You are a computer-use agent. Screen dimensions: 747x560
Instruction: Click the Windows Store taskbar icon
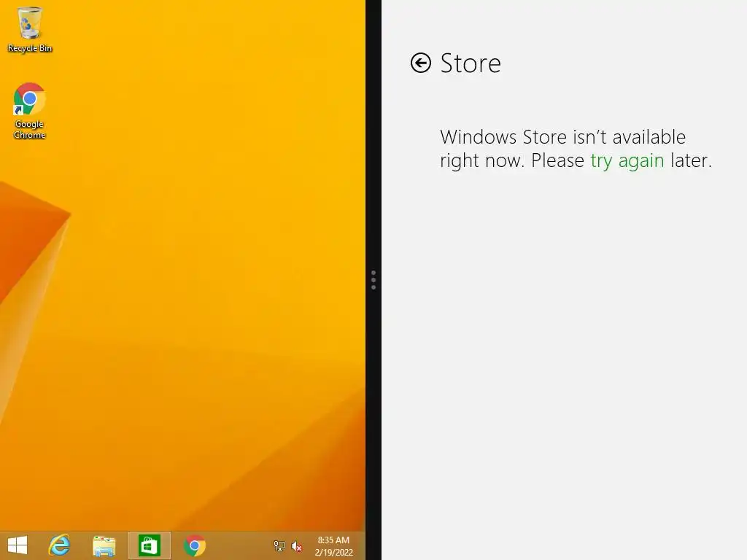(149, 545)
